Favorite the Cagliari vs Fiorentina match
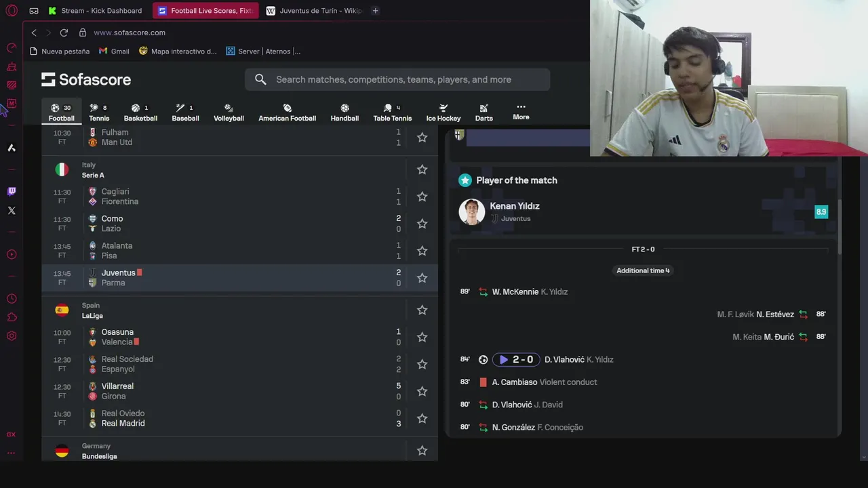The width and height of the screenshot is (868, 488). 422,197
